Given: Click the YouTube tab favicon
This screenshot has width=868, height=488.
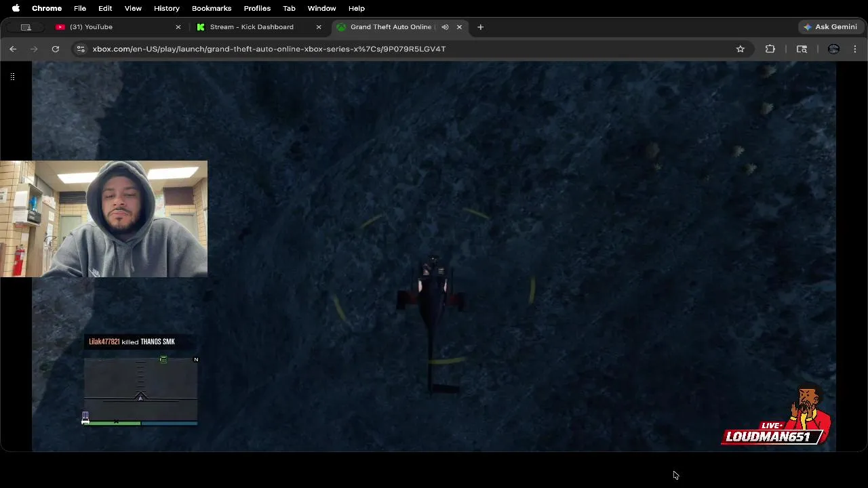Looking at the screenshot, I should pos(60,27).
